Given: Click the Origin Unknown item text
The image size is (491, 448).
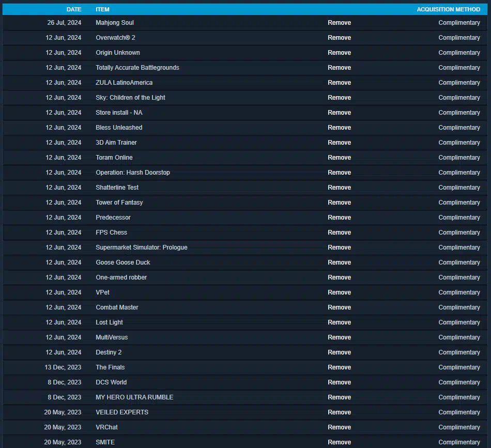Looking at the screenshot, I should pos(118,53).
